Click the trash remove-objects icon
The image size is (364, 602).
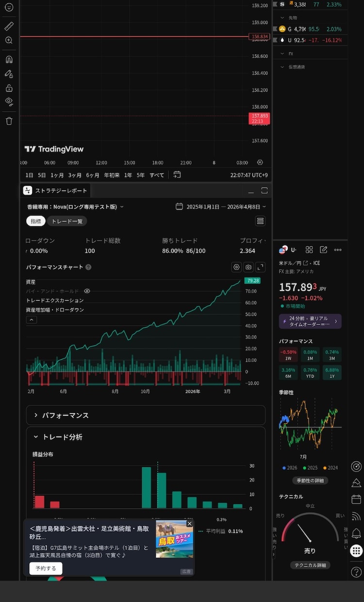pos(9,121)
